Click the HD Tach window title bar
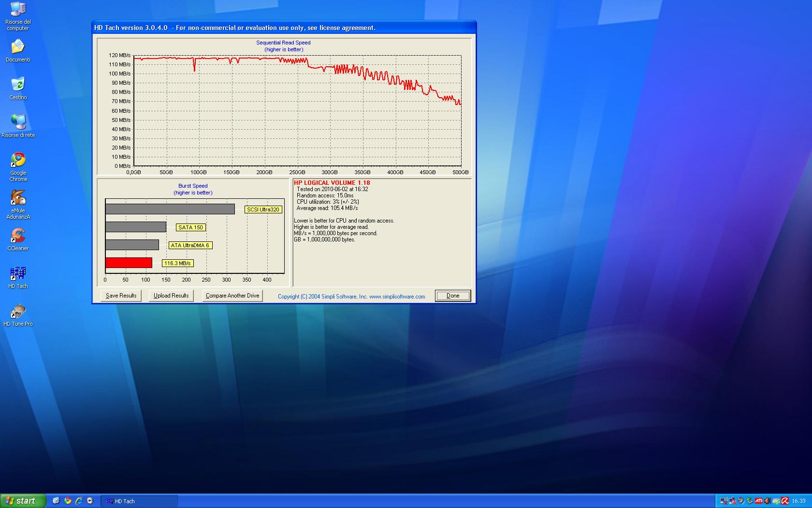The image size is (812, 508). 284,28
